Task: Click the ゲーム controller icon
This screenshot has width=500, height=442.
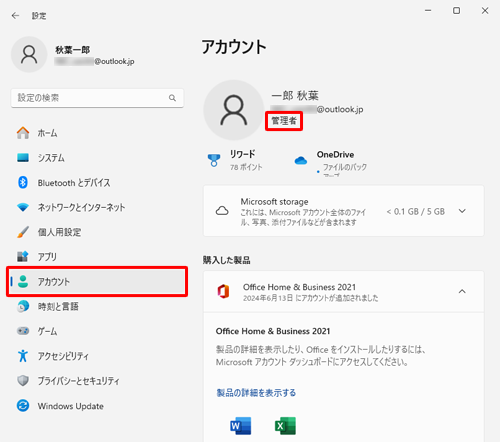Action: coord(23,331)
